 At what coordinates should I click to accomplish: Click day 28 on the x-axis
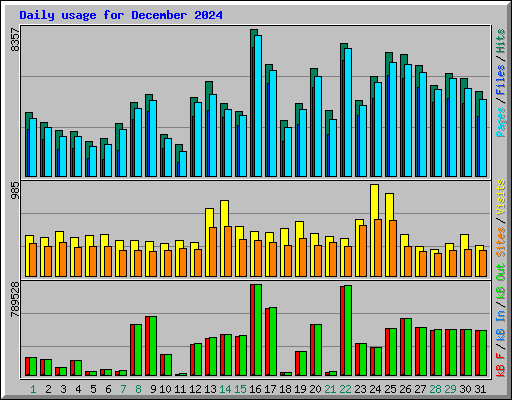point(435,389)
